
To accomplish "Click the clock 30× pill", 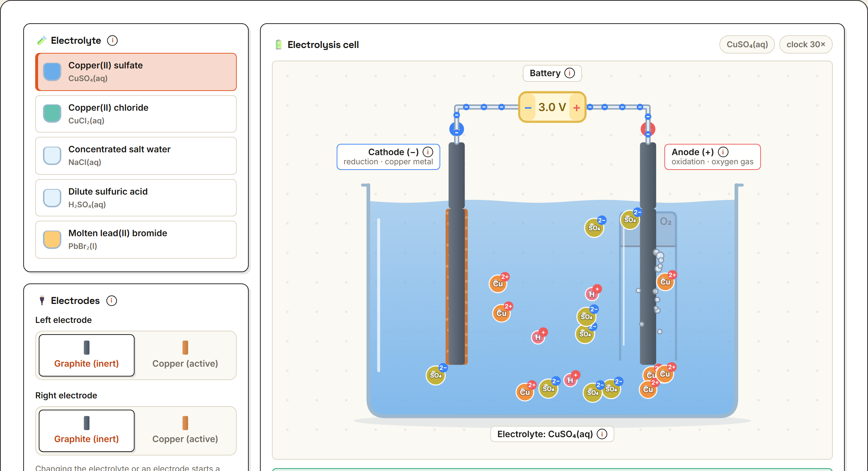I will pyautogui.click(x=806, y=44).
